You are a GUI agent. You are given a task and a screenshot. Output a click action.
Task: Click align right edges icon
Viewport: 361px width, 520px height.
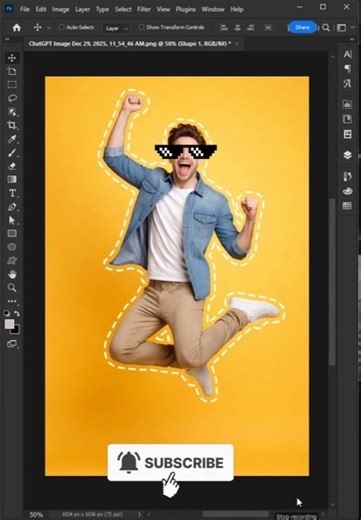click(251, 28)
